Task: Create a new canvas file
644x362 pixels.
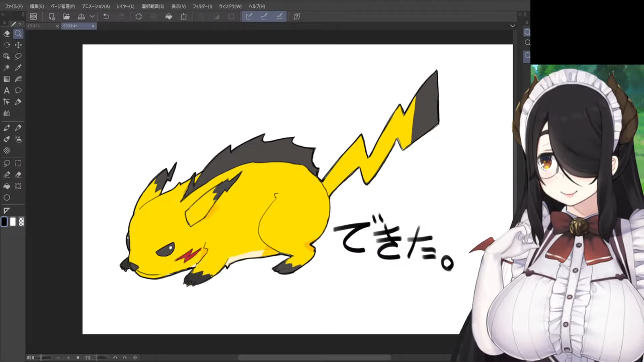Action: [x=51, y=17]
